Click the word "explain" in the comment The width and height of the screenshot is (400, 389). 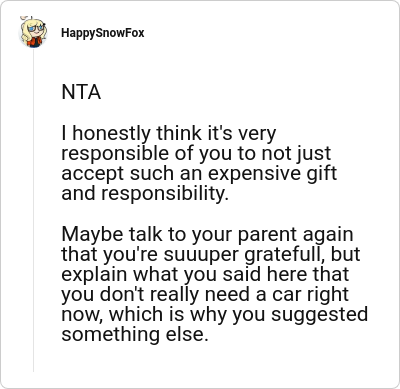94,275
